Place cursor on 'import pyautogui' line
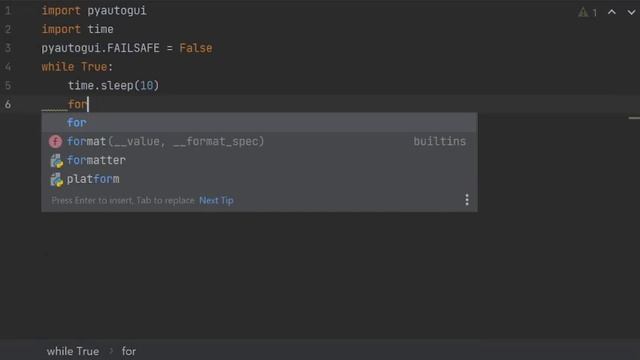Screen dimensions: 640x360 pos(94,11)
